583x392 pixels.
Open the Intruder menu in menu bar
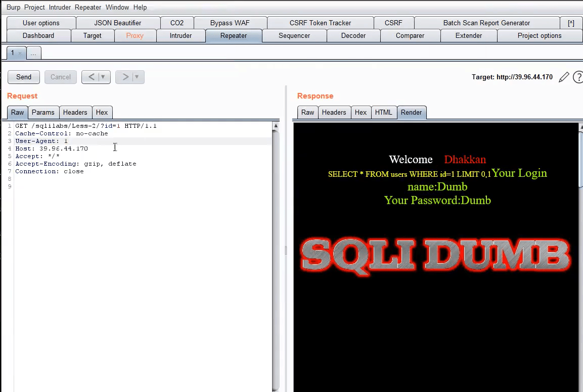click(x=60, y=7)
